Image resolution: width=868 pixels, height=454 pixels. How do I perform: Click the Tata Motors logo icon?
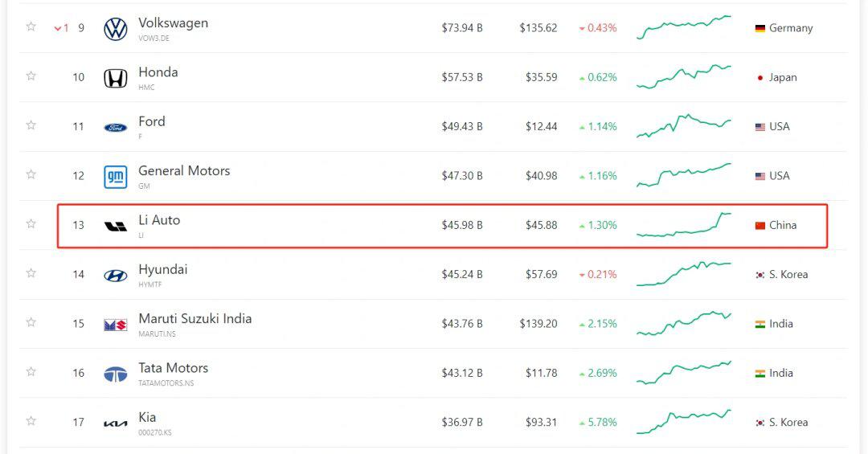click(x=116, y=374)
